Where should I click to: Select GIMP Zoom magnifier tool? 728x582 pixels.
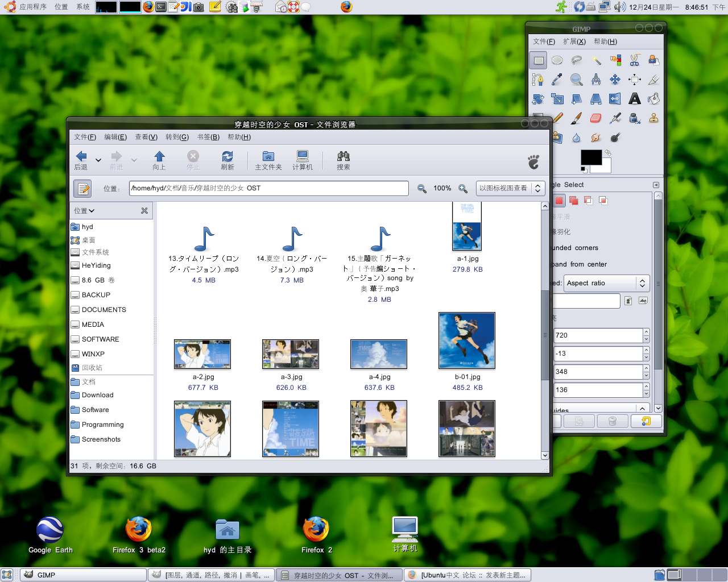577,80
